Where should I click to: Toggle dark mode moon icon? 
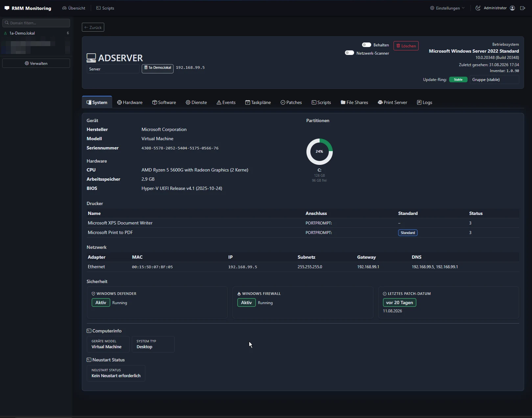pyautogui.click(x=478, y=8)
